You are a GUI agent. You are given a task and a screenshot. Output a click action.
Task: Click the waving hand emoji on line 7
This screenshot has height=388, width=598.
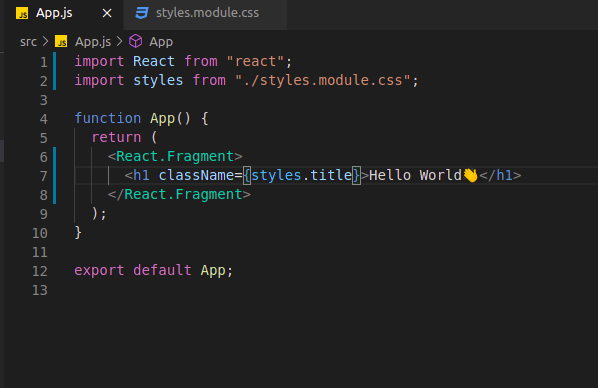470,175
